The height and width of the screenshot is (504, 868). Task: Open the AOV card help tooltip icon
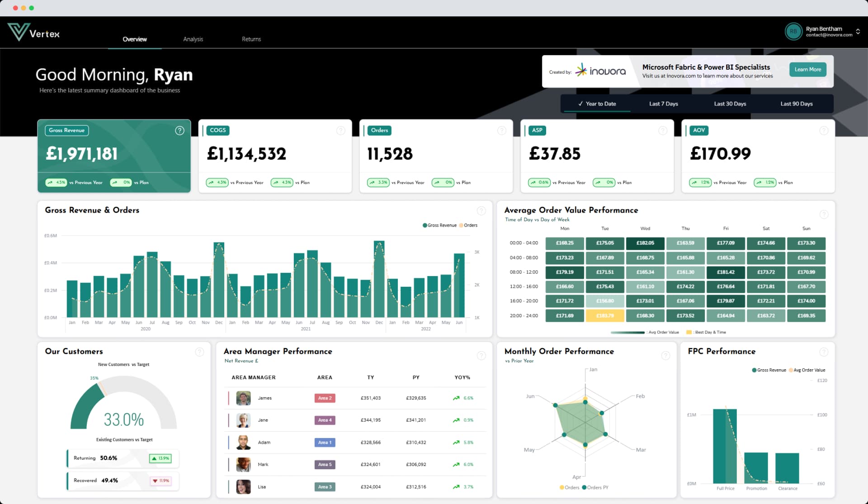pyautogui.click(x=824, y=130)
